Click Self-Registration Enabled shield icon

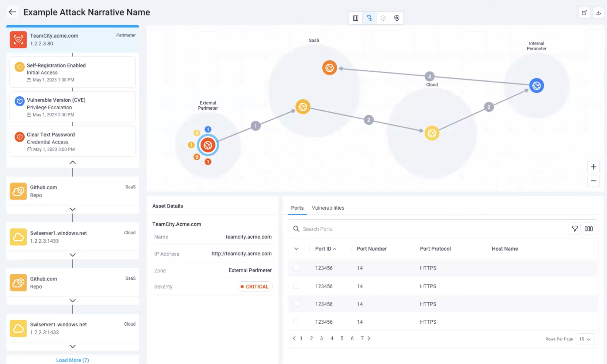point(20,67)
